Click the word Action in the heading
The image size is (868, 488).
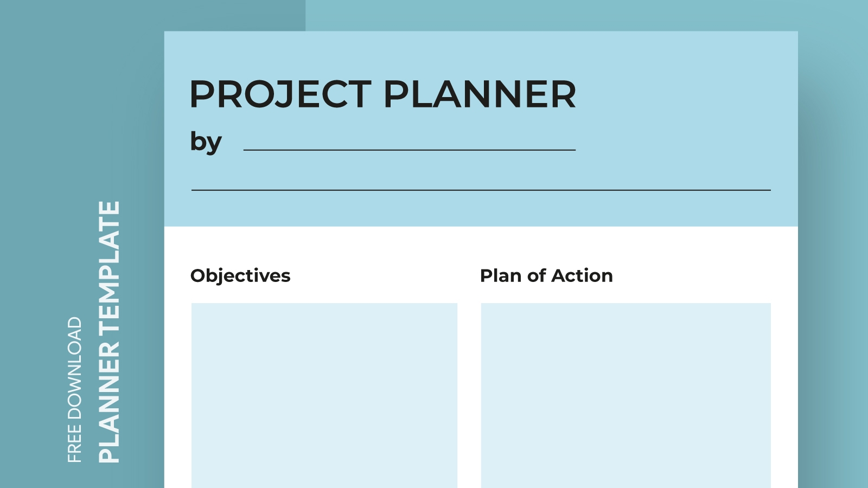[582, 275]
